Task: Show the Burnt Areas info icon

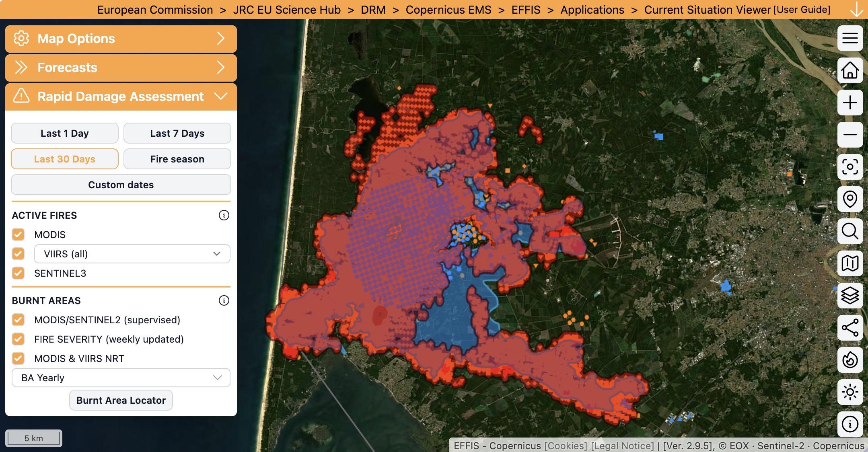Action: tap(224, 300)
